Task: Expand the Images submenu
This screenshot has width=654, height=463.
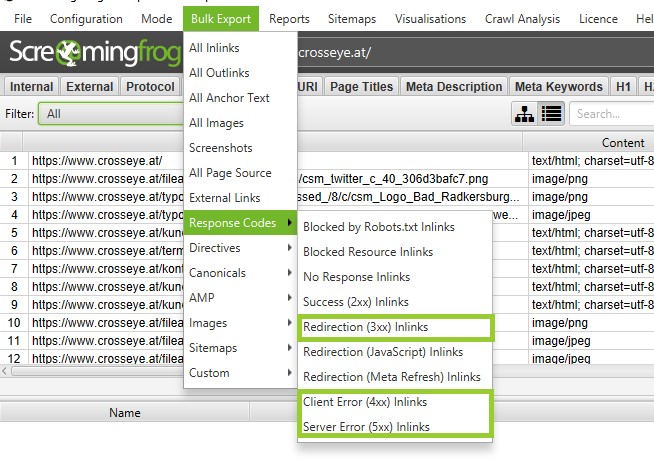Action: (x=240, y=323)
